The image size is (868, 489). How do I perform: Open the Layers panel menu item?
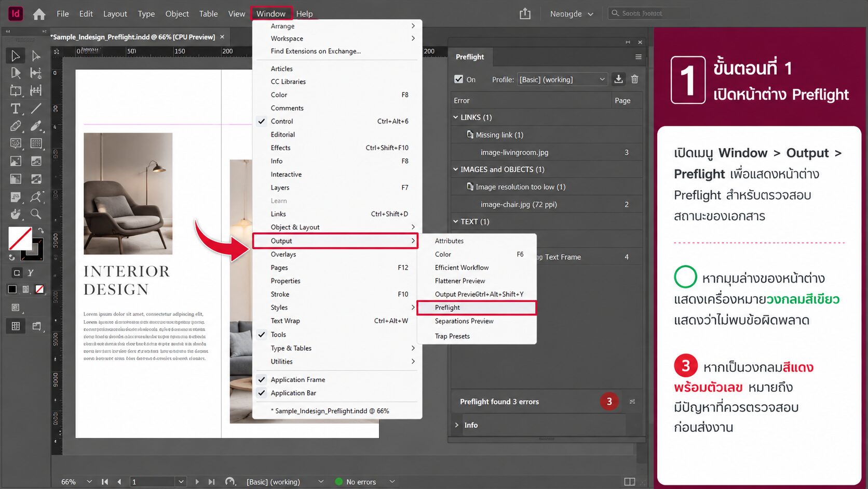click(x=336, y=188)
